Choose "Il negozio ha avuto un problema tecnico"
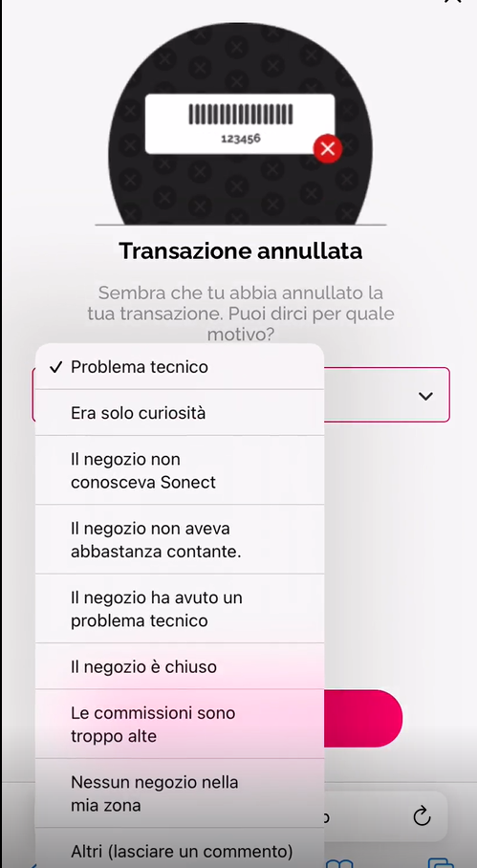Screen dimensions: 477x868 (x=180, y=609)
